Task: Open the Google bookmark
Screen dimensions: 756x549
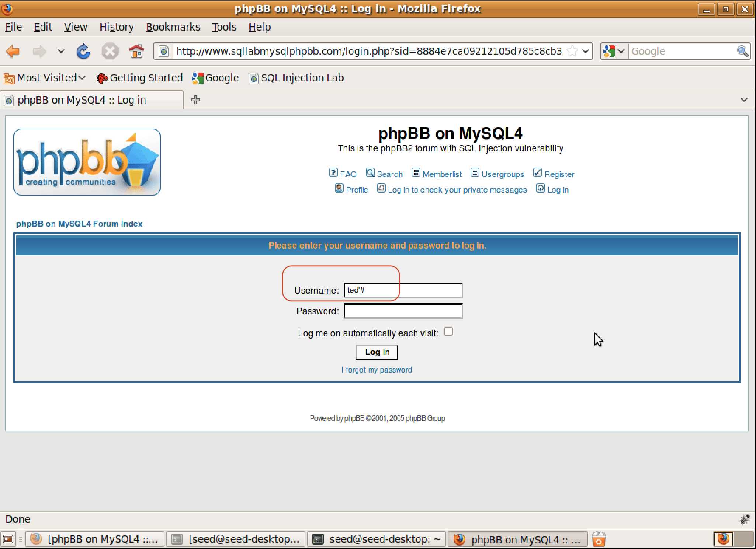Action: click(x=215, y=78)
